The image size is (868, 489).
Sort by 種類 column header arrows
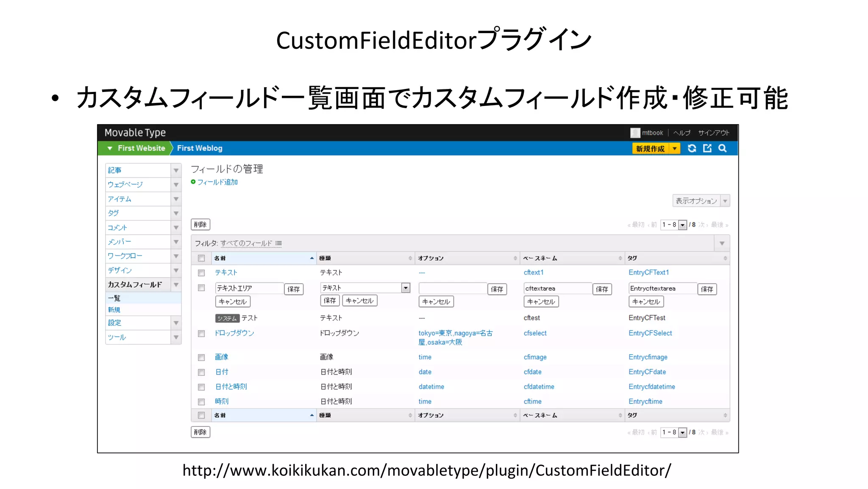410,258
